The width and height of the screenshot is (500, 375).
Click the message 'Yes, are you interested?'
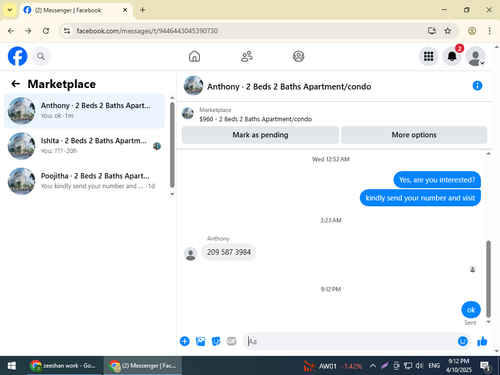coord(437,180)
